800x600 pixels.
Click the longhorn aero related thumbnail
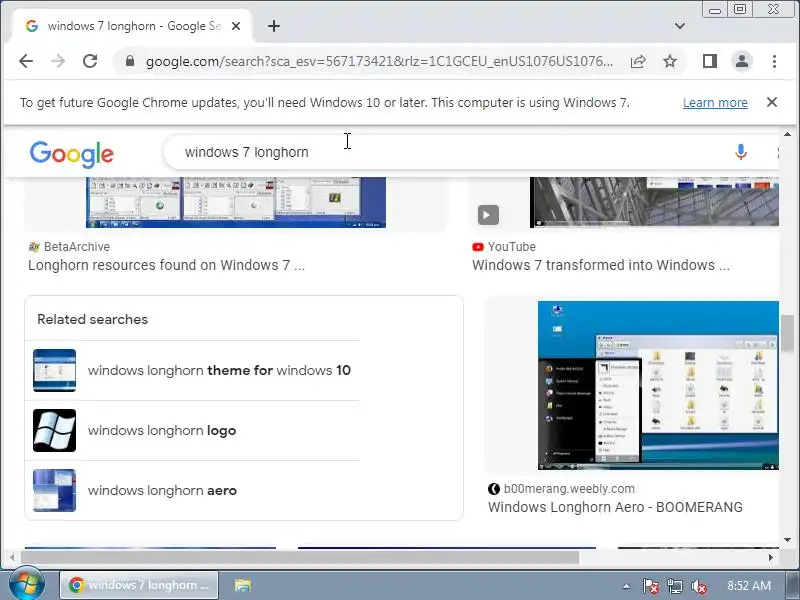(55, 491)
